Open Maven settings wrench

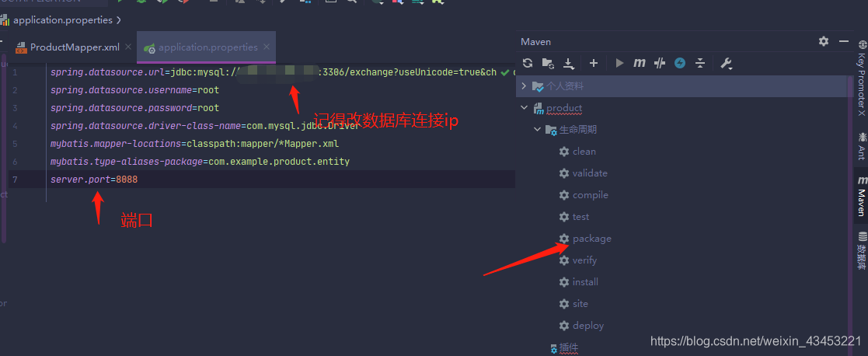coord(727,63)
